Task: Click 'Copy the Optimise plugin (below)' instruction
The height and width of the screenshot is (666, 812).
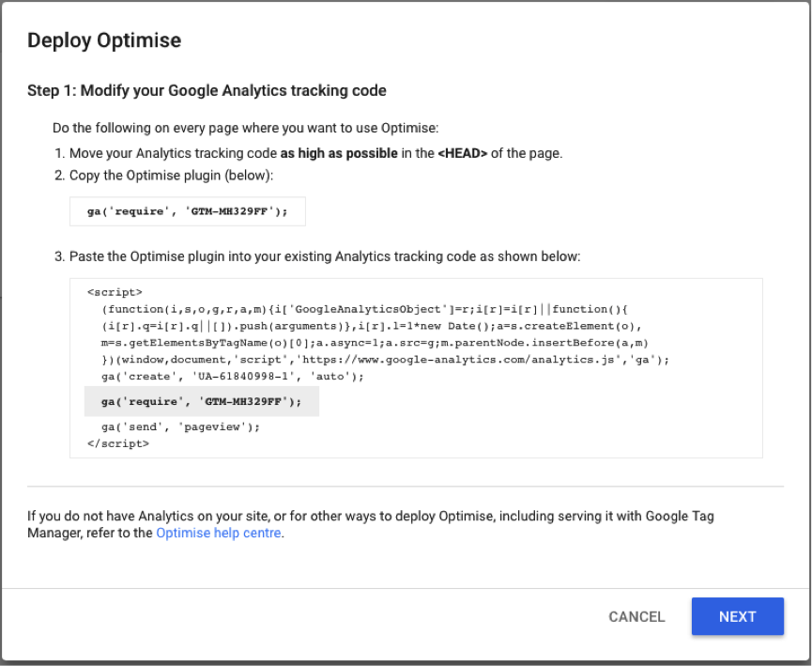Action: click(x=172, y=175)
